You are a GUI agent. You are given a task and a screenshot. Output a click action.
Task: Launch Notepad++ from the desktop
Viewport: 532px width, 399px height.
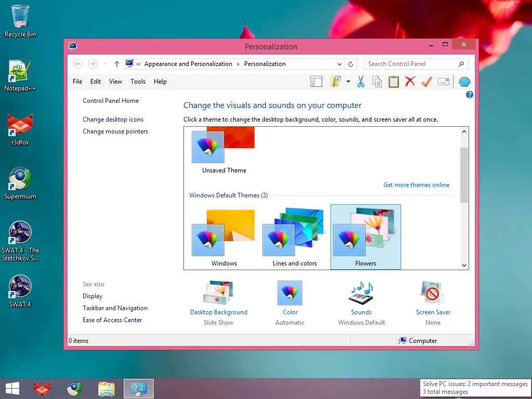tap(20, 75)
